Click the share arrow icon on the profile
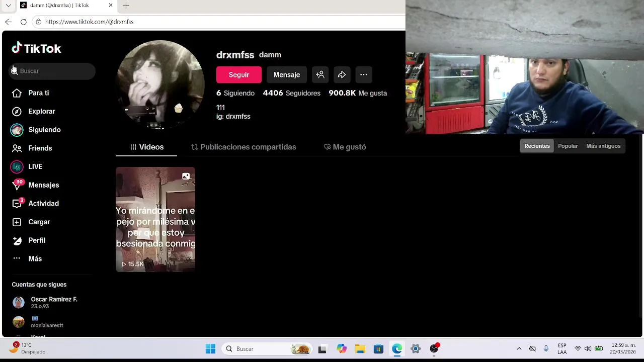644x362 pixels. (x=342, y=75)
